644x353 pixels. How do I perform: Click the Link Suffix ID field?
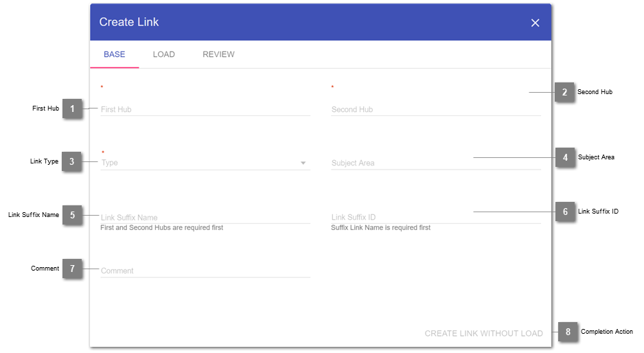coord(435,217)
